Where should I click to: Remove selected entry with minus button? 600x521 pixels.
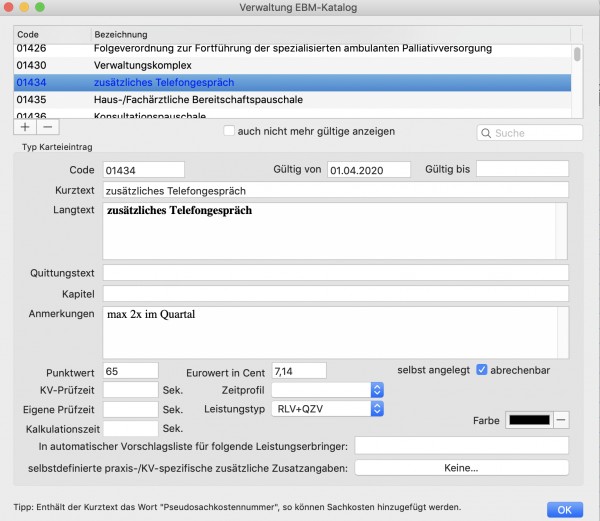(48, 127)
